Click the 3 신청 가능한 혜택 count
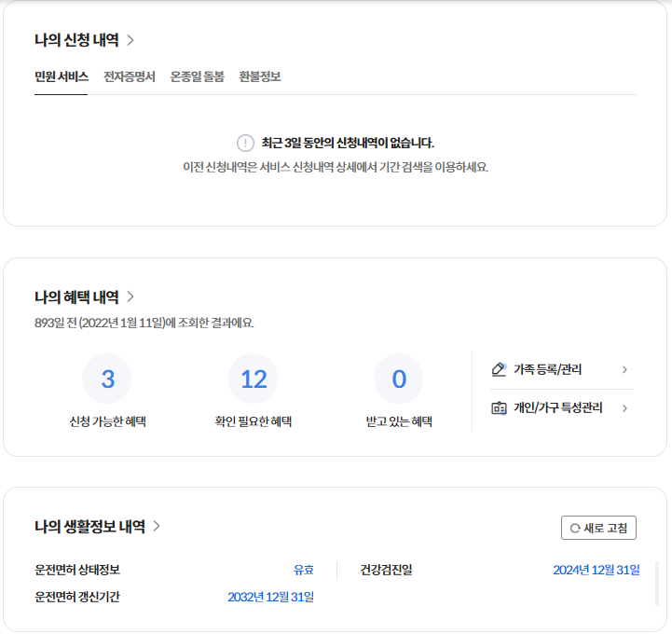Viewport: 672px width, 634px height. coord(107,379)
